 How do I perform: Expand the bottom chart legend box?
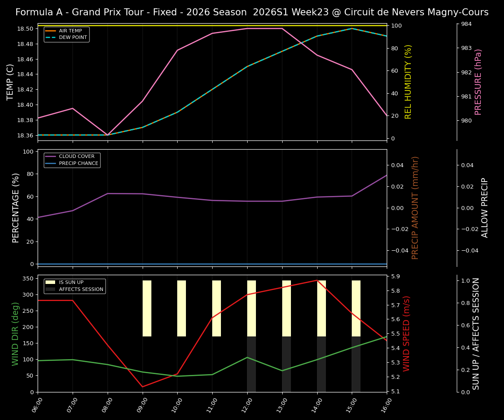(x=73, y=286)
